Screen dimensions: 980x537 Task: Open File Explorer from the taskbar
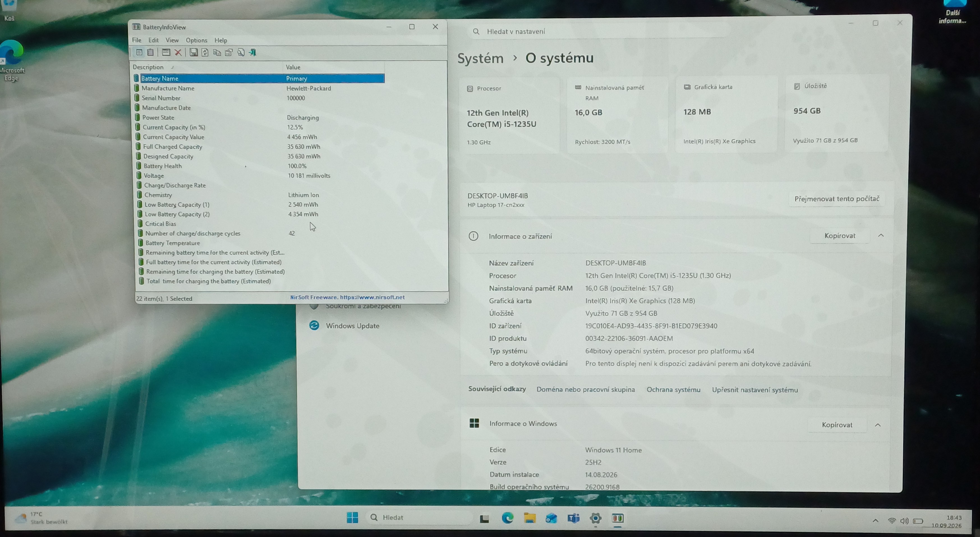tap(530, 518)
